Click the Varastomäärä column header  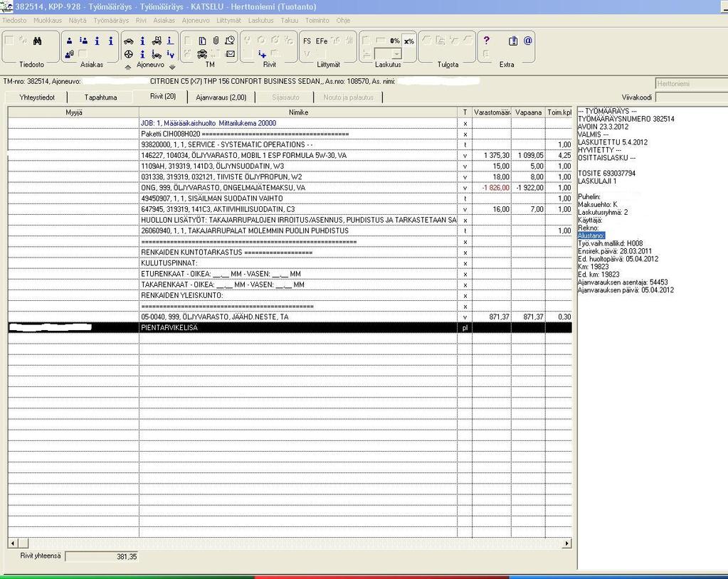point(492,112)
